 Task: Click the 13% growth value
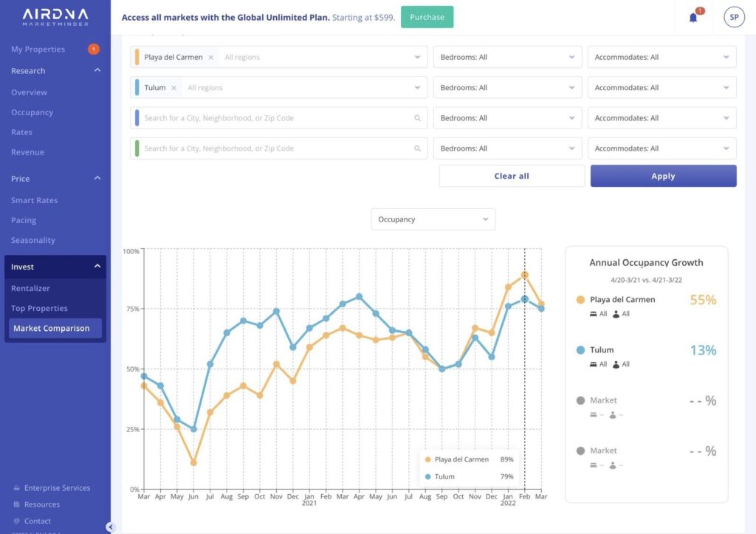[703, 350]
